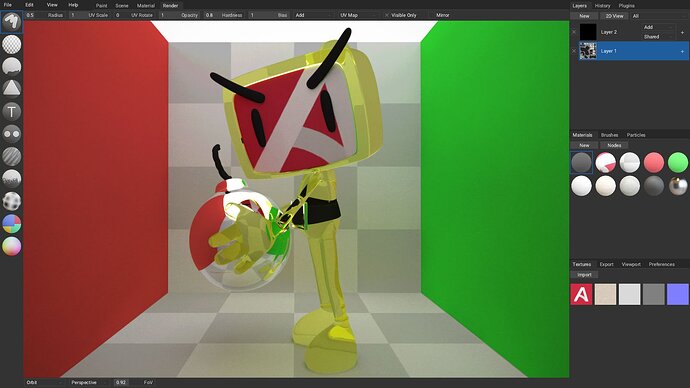Adjust the Opacity slider
Image resolution: width=690 pixels, height=388 pixels.
(x=179, y=15)
